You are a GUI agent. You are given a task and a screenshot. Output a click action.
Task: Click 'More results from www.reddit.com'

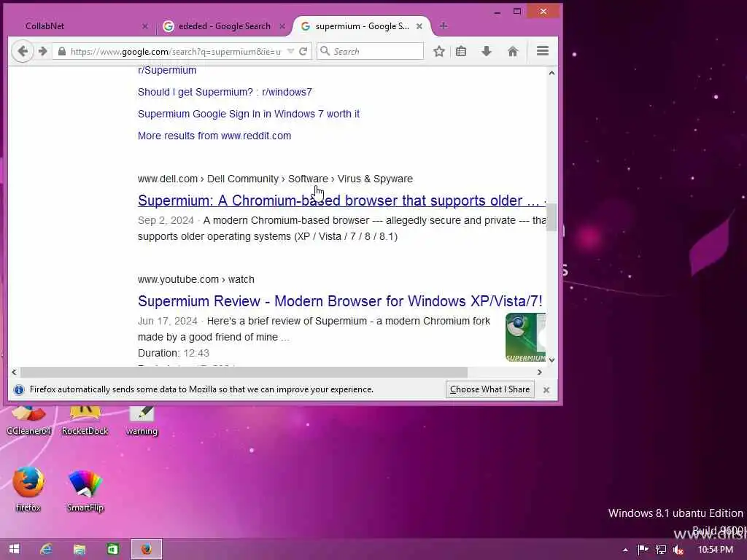214,136
